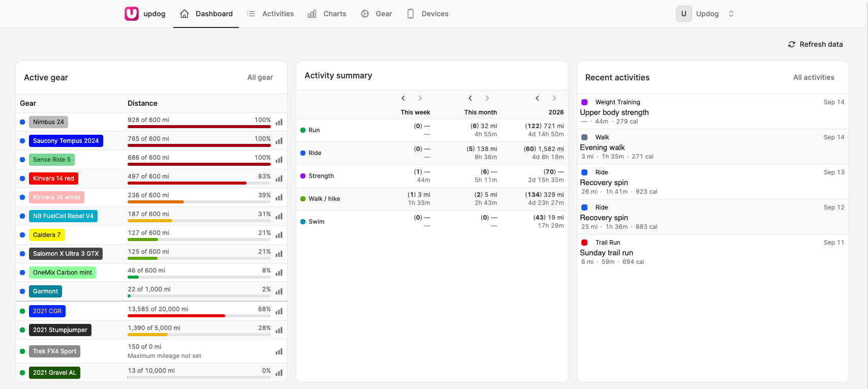Open chart icon for 2021 Stumpjumper

pos(279,330)
